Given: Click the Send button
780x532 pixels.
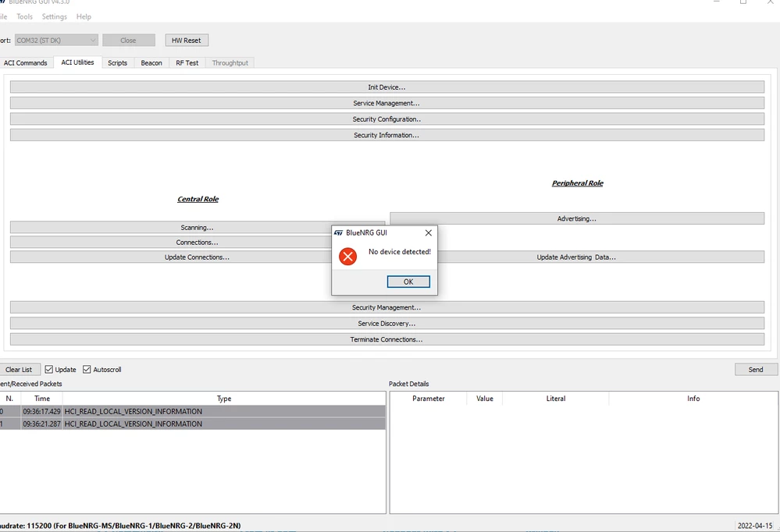Looking at the screenshot, I should [756, 370].
